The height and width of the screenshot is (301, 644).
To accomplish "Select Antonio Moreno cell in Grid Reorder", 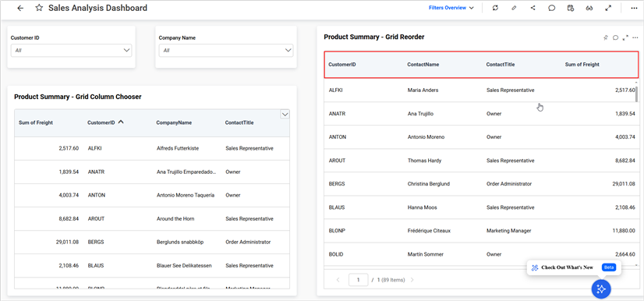I will (426, 136).
